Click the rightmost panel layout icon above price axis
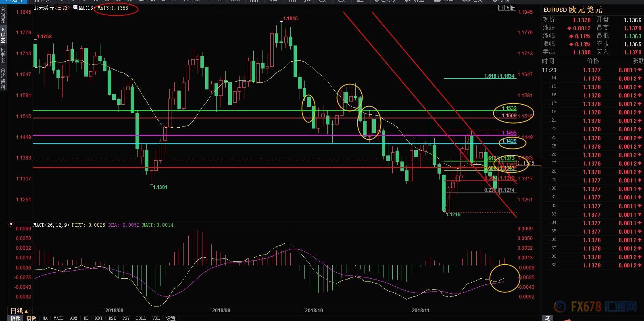 (x=513, y=8)
